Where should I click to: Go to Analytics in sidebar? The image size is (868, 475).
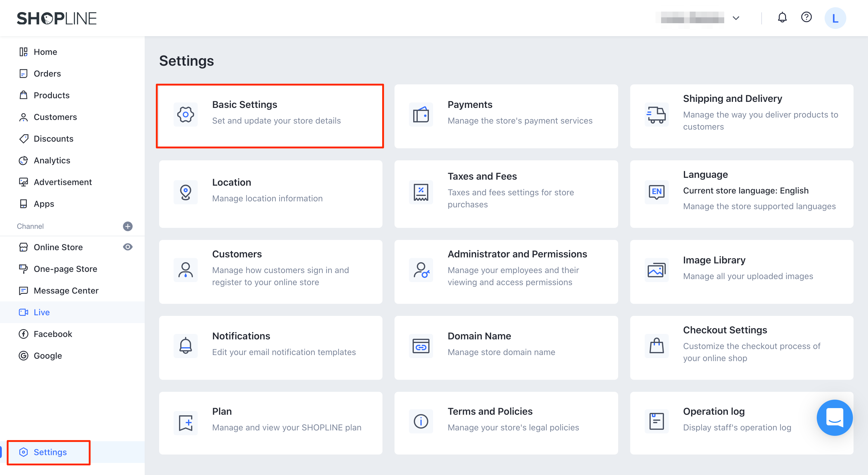[x=52, y=160]
